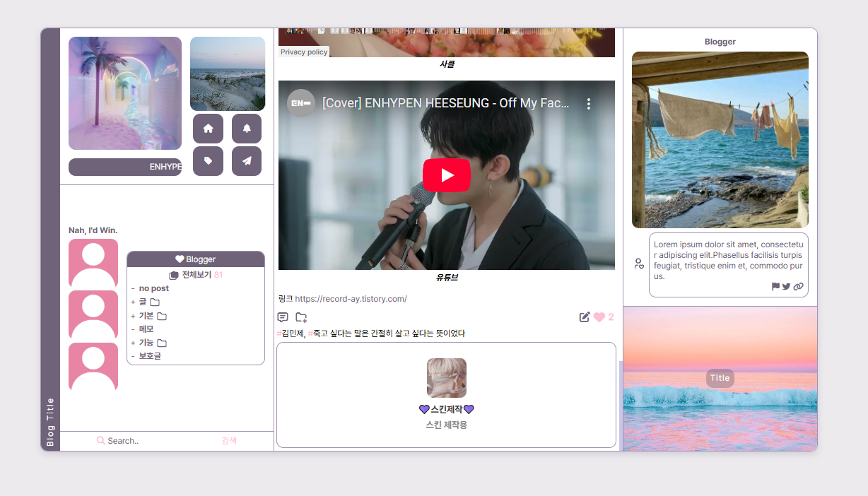The image size is (868, 496).
Task: Go to blog home via house icon
Action: (x=208, y=129)
